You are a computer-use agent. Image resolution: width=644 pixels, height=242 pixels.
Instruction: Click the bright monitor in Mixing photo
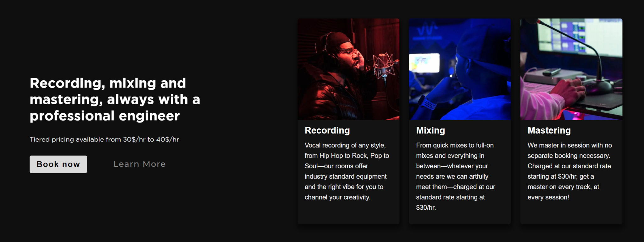[424, 63]
